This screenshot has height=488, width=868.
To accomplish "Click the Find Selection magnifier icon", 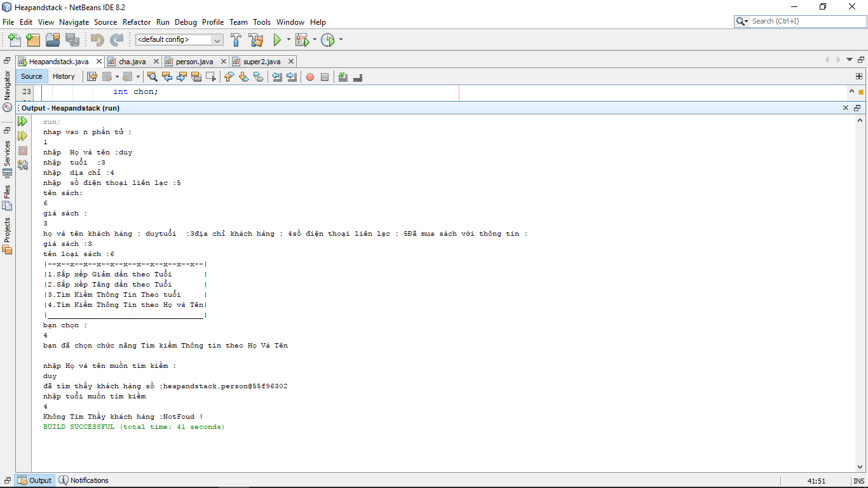I will pos(153,77).
